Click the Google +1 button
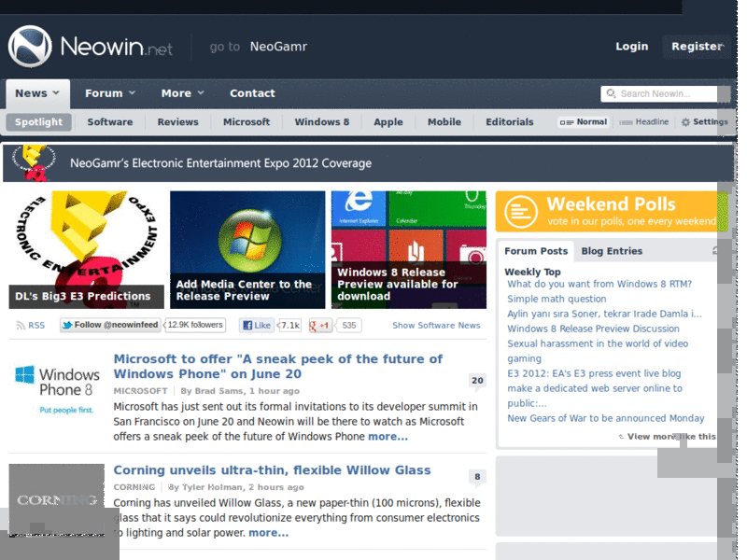Screen dimensions: 747x560 click(320, 325)
